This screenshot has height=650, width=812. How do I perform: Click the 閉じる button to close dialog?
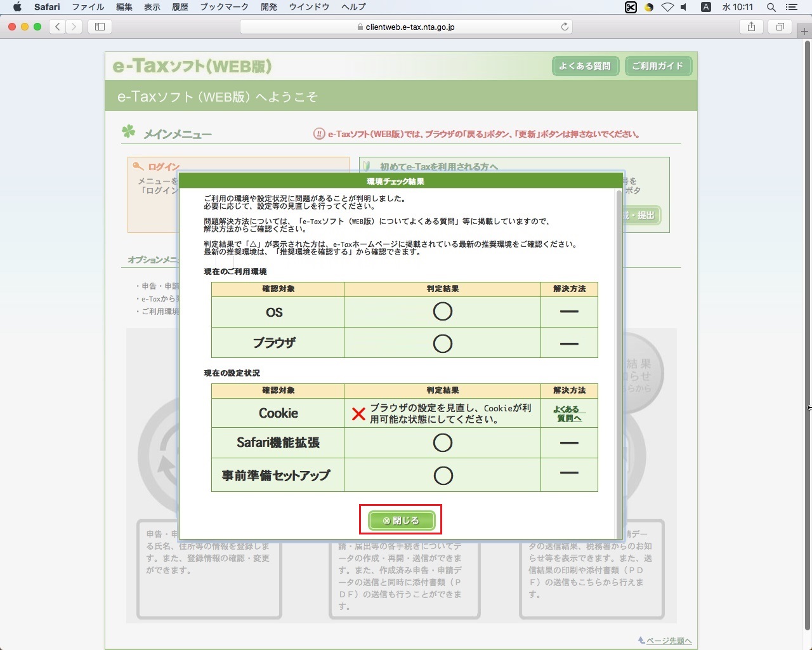click(x=400, y=520)
